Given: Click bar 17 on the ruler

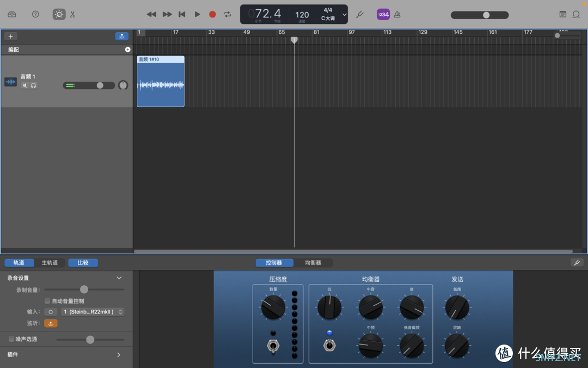Looking at the screenshot, I should [175, 32].
